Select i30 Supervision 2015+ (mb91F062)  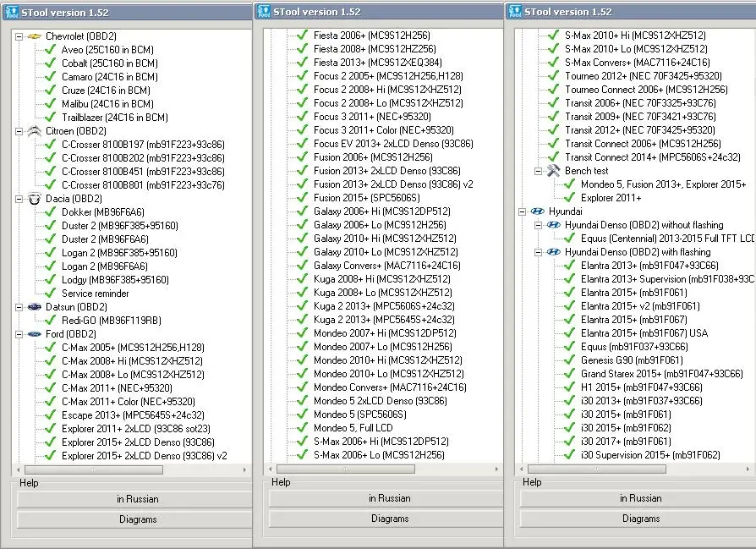click(650, 454)
